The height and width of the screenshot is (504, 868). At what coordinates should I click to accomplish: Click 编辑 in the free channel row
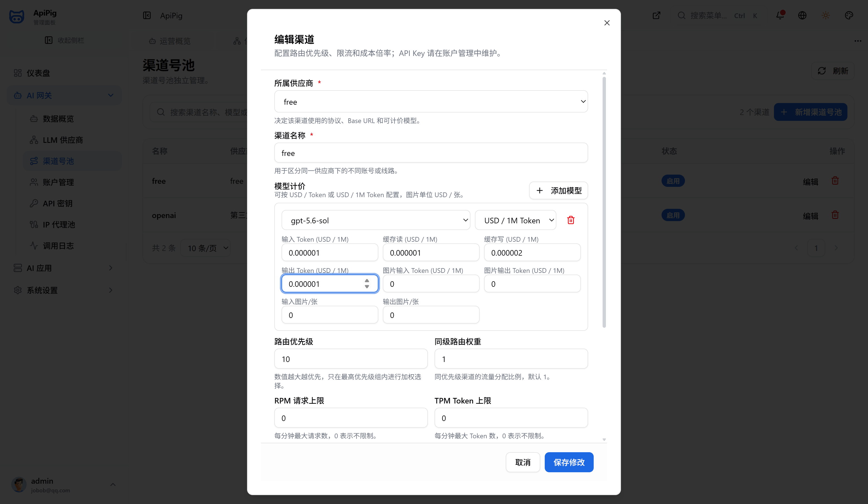[x=810, y=182]
